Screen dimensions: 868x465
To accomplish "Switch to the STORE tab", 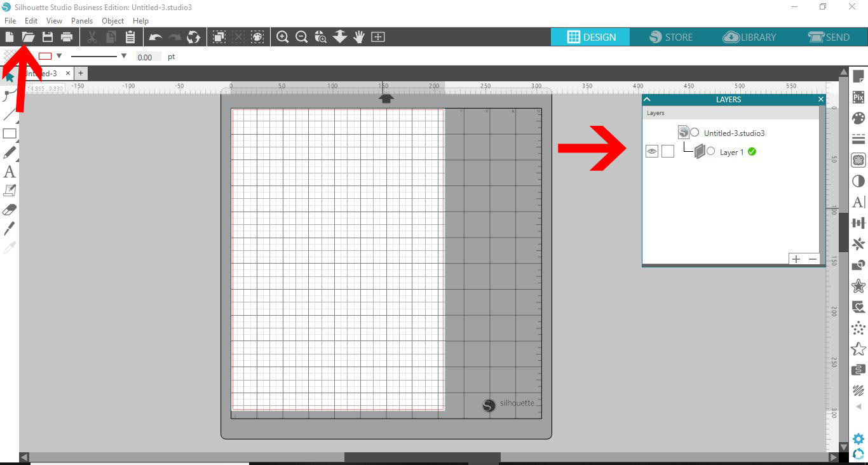I will point(670,37).
